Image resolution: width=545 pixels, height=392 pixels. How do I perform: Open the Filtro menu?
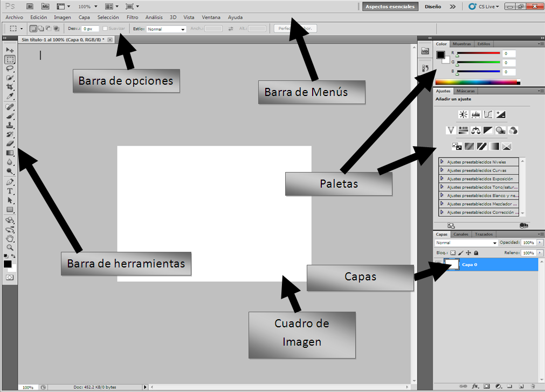(133, 17)
